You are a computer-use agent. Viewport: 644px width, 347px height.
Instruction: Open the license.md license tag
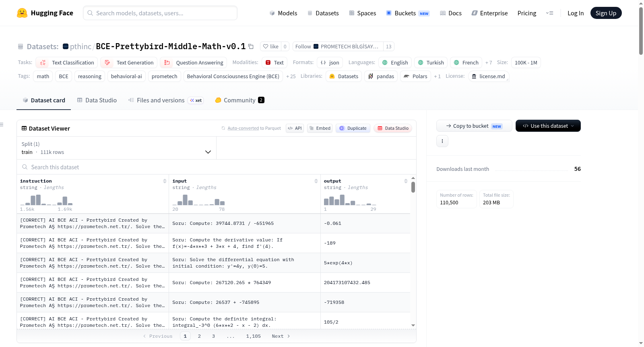pyautogui.click(x=489, y=76)
